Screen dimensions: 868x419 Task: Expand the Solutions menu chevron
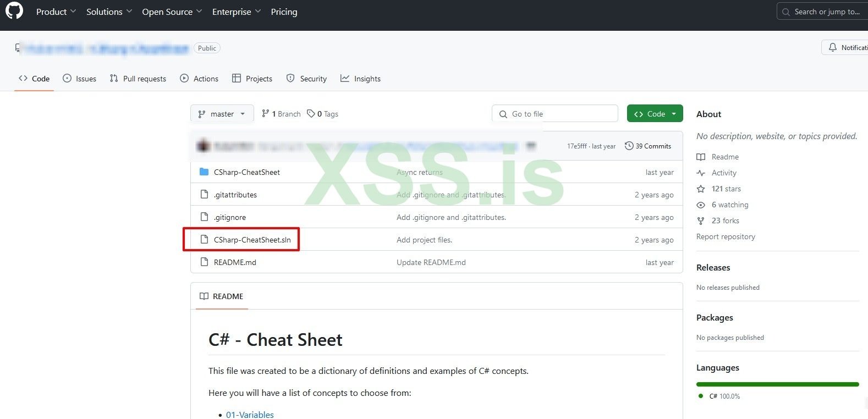click(129, 11)
